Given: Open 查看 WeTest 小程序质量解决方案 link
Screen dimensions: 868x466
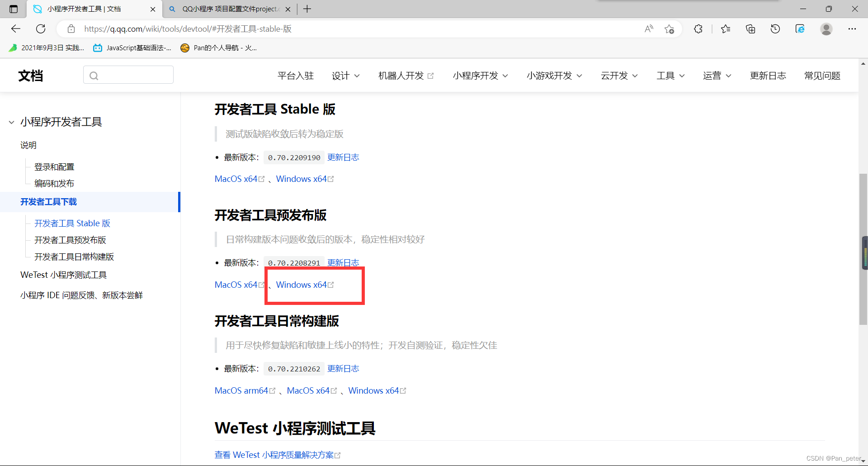Looking at the screenshot, I should click(x=278, y=455).
